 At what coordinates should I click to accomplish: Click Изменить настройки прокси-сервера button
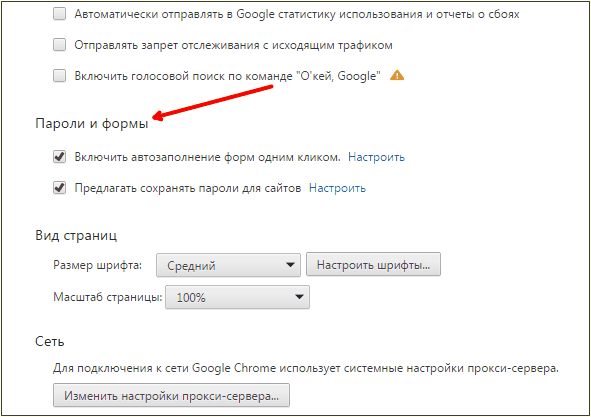click(171, 396)
